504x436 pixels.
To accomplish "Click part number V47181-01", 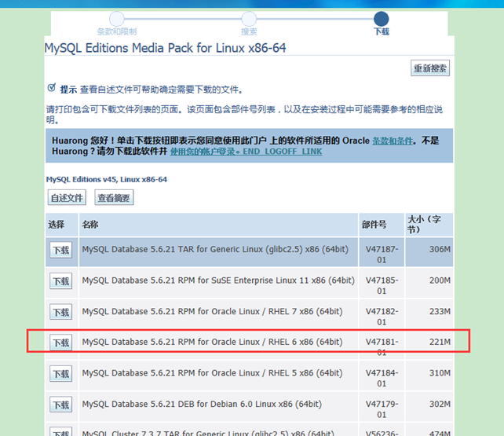I will point(382,347).
